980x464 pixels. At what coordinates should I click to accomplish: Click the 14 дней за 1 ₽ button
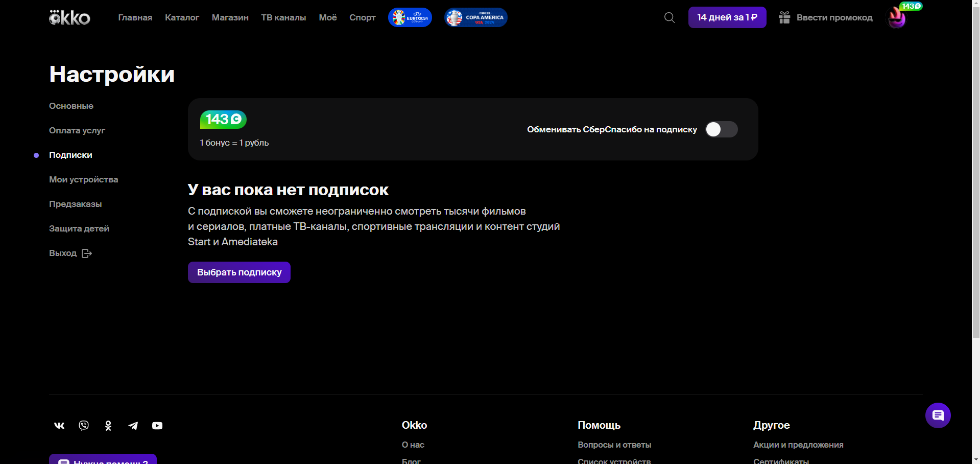[727, 17]
